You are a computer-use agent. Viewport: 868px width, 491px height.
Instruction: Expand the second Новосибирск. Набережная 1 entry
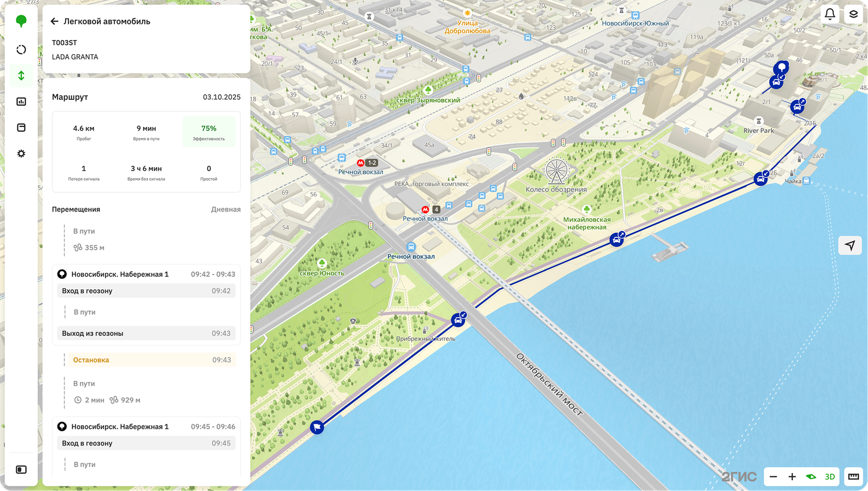point(146,426)
